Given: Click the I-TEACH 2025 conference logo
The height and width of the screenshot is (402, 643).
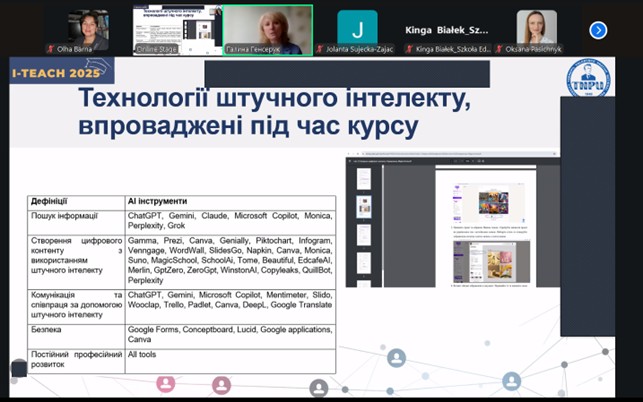Looking at the screenshot, I should pos(62,71).
